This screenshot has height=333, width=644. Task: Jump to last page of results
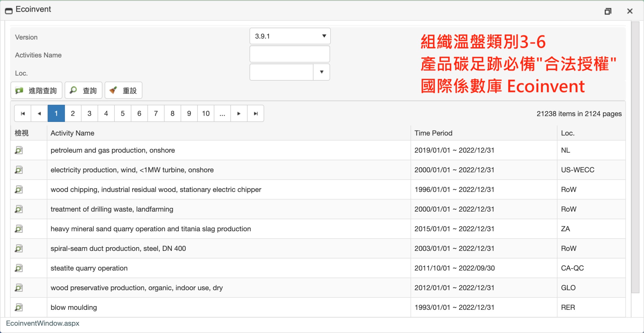(256, 113)
